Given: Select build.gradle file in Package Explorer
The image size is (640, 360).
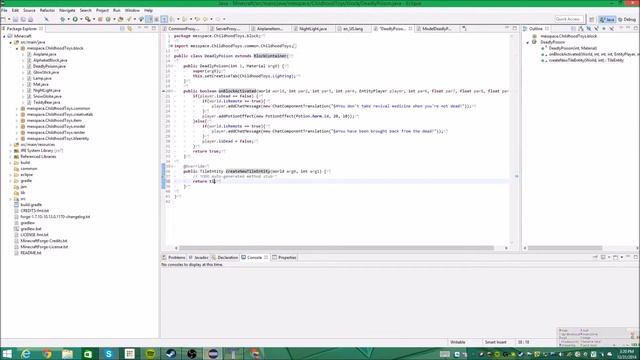Looking at the screenshot, I should tap(31, 205).
